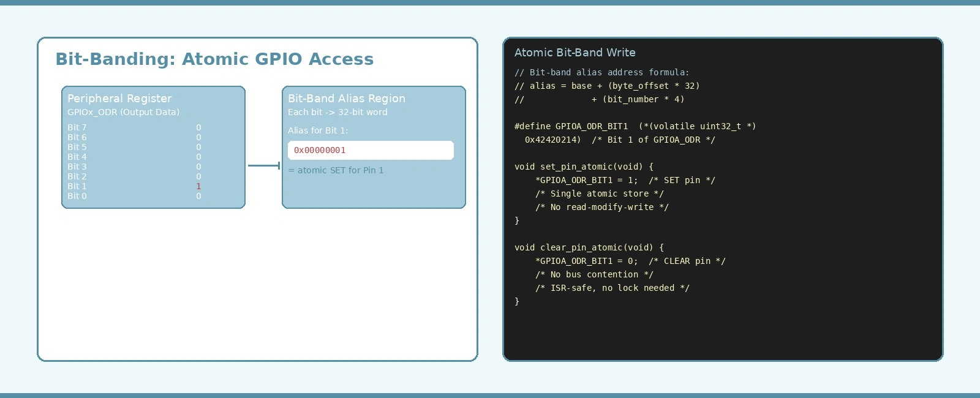980x398 pixels.
Task: Select the 'No bus contention' comment
Action: point(594,274)
